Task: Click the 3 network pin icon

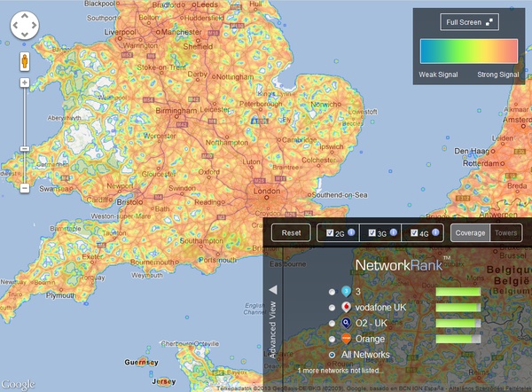Action: (x=346, y=291)
